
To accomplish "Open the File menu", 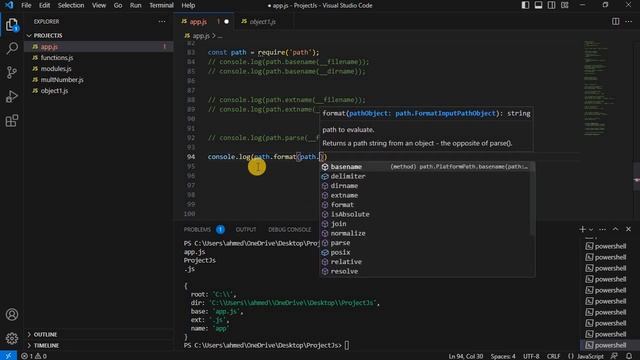I will tap(26, 5).
